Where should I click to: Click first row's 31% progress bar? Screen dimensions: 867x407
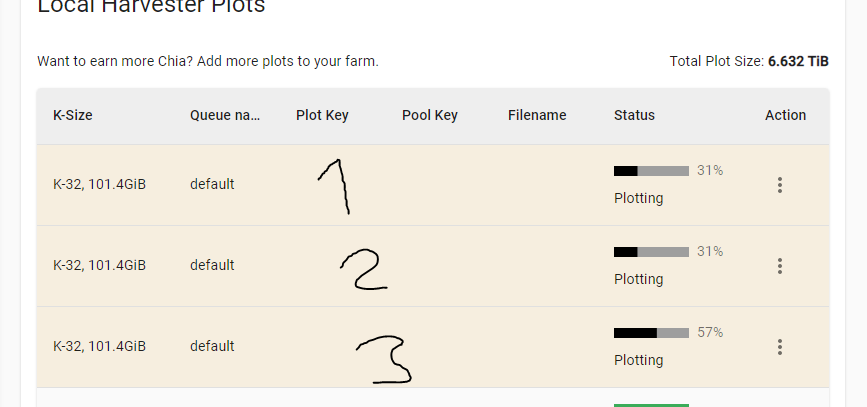pos(651,171)
